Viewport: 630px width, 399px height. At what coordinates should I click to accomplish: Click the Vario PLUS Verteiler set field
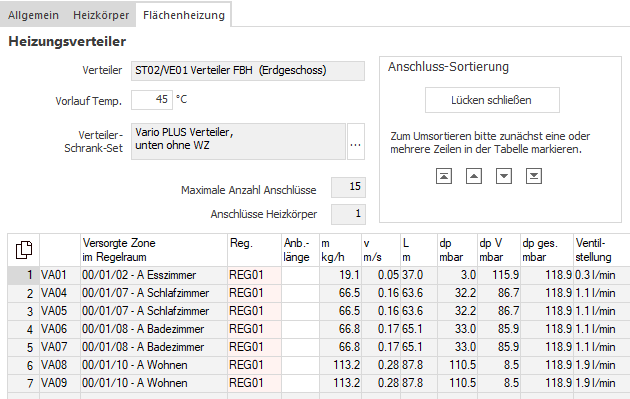[238, 141]
